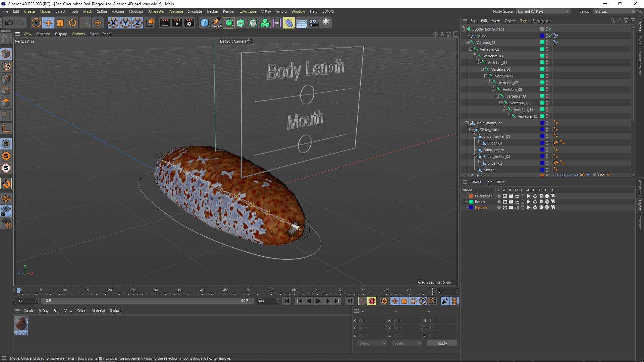Toggle visibility of Cucumber layer

tap(504, 196)
